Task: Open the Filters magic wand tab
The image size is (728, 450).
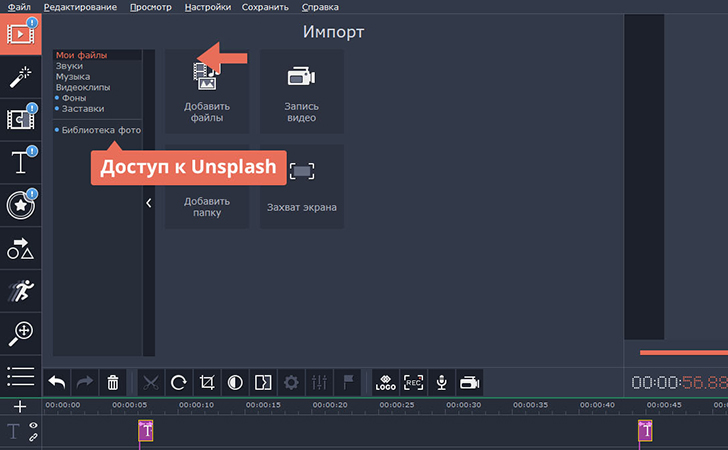Action: tap(20, 77)
